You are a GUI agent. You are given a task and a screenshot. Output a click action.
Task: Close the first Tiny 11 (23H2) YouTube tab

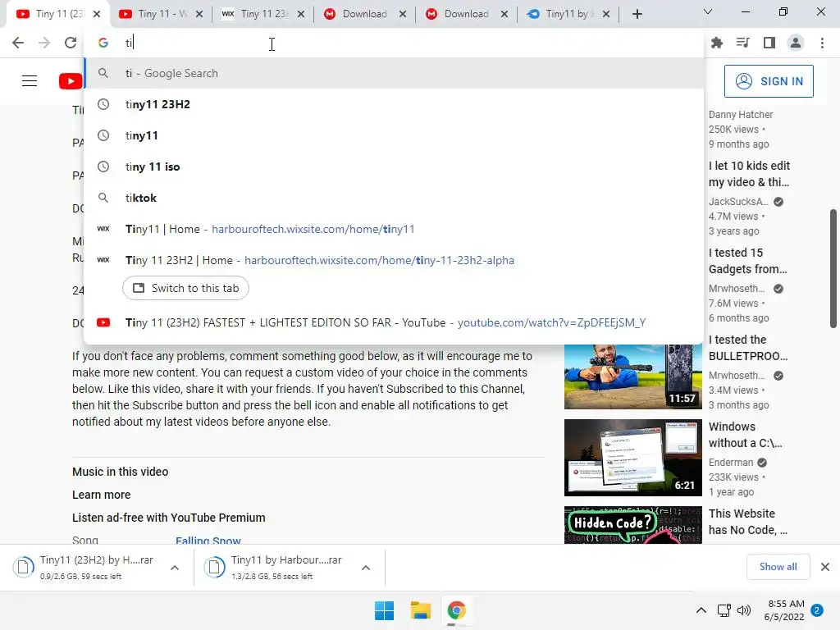pyautogui.click(x=97, y=14)
